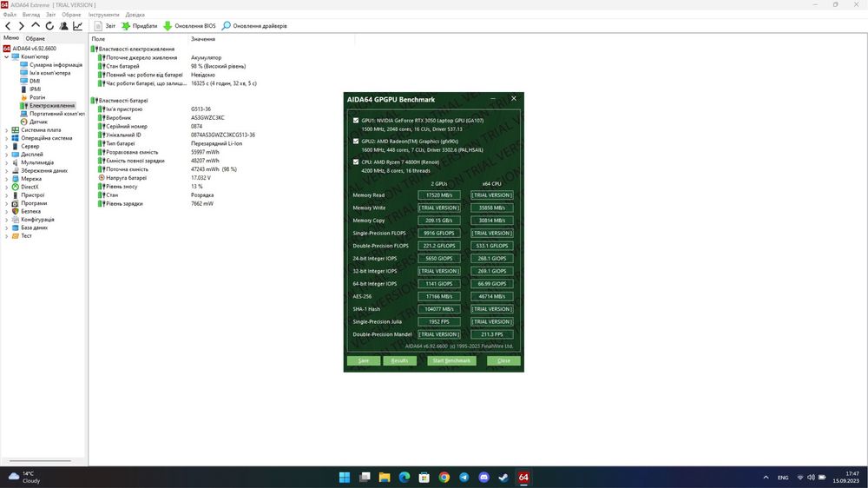The width and height of the screenshot is (868, 488).
Task: Open Google Chrome from the taskbar
Action: [x=444, y=478]
